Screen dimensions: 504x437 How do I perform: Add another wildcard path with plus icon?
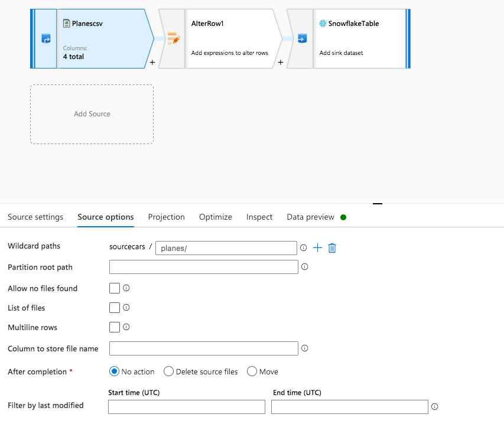point(317,247)
